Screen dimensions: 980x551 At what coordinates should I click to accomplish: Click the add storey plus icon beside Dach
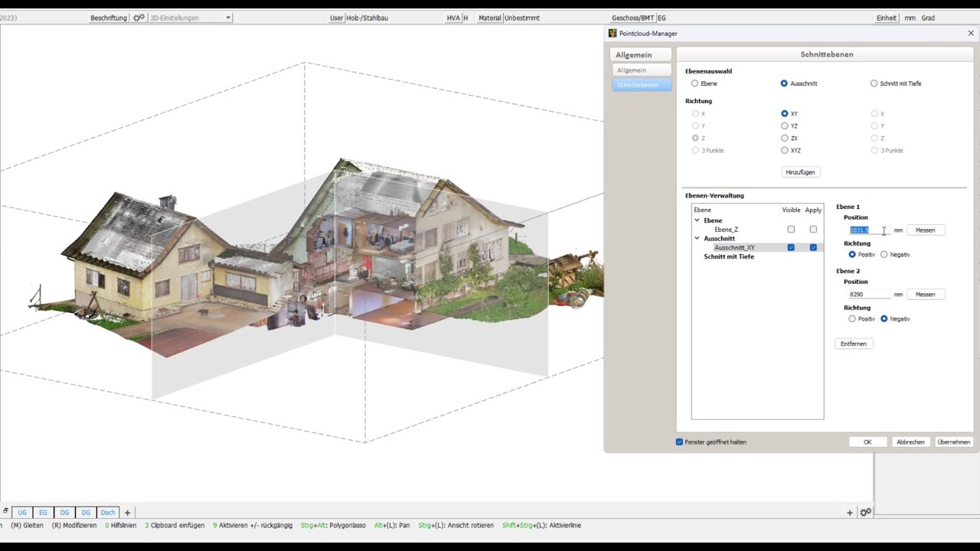[128, 513]
